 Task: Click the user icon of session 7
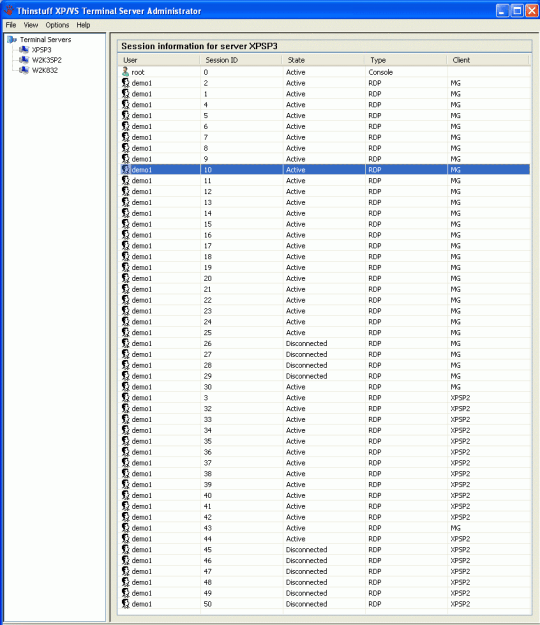[126, 137]
